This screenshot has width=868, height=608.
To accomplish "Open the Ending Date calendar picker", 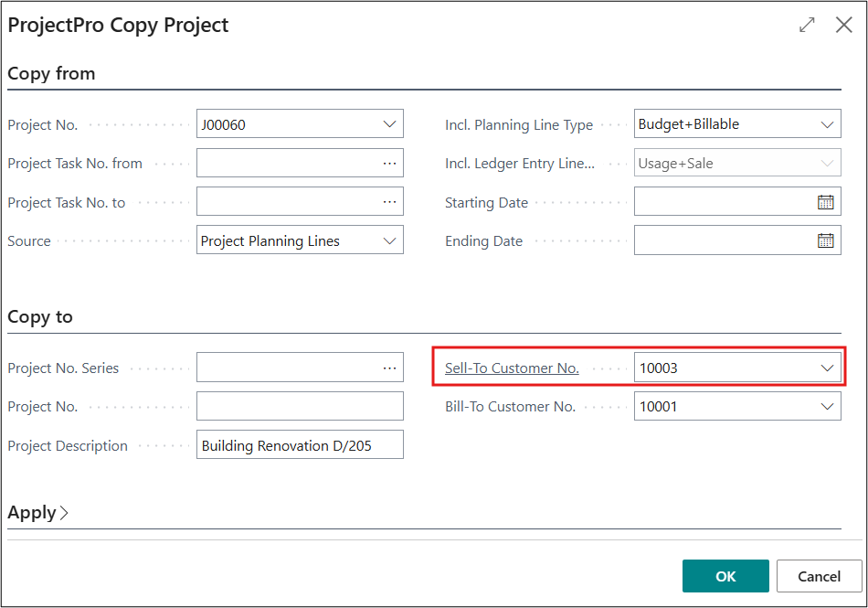I will point(825,240).
